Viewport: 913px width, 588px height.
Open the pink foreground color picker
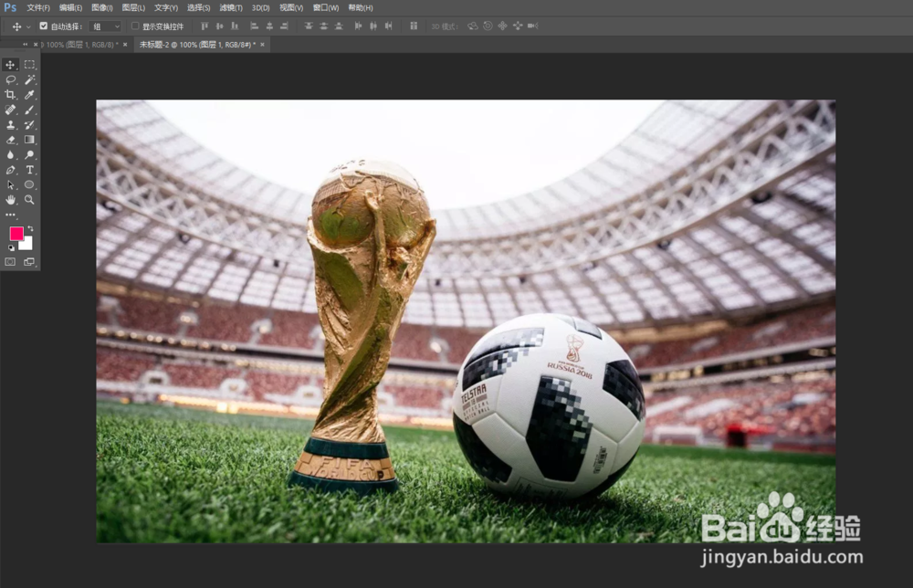coord(16,233)
